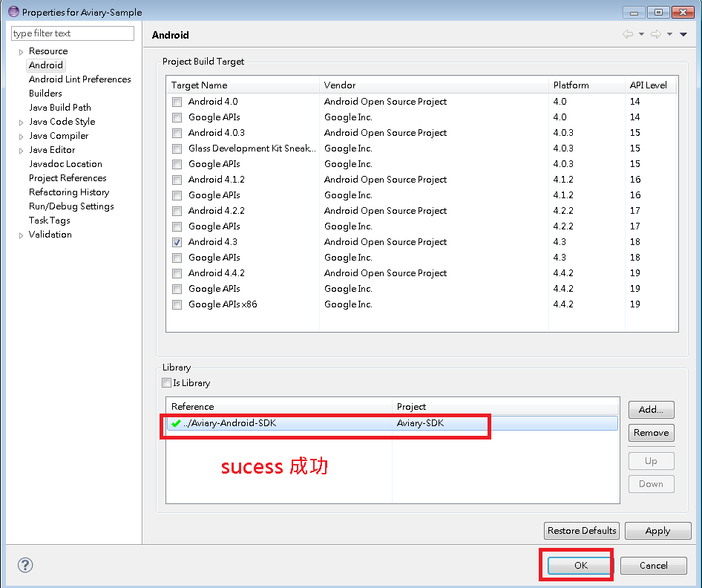
Task: Open the Refactoring History page
Action: pyautogui.click(x=69, y=192)
